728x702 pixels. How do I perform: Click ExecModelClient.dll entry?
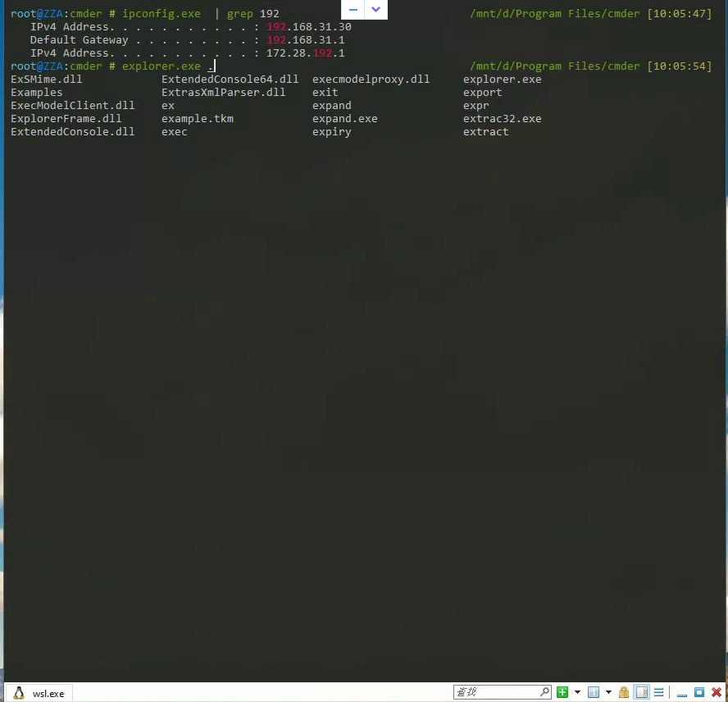click(73, 106)
